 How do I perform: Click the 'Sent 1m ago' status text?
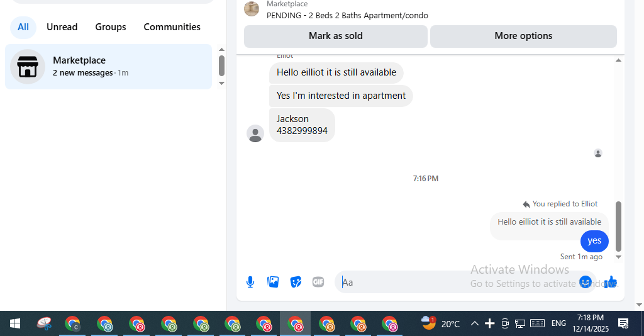pos(581,257)
